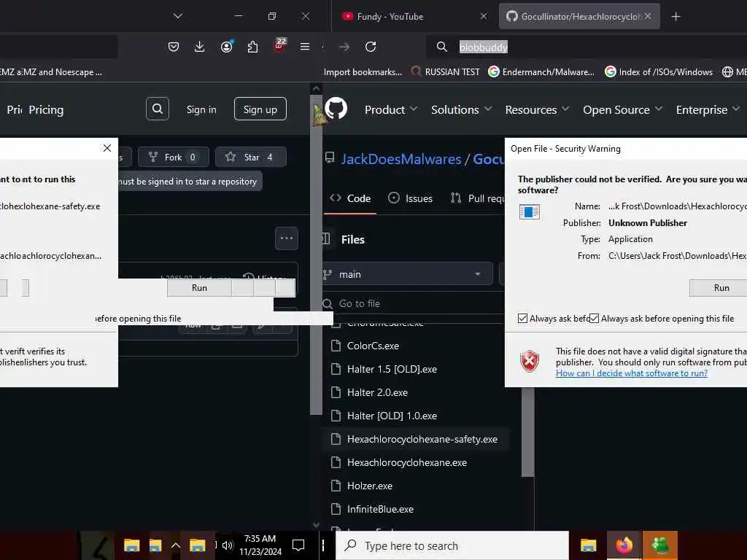Open the Import bookmarks item

363,72
